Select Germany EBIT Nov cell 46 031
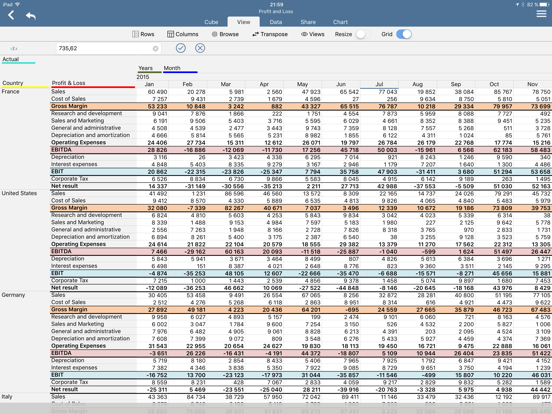 tap(540, 375)
